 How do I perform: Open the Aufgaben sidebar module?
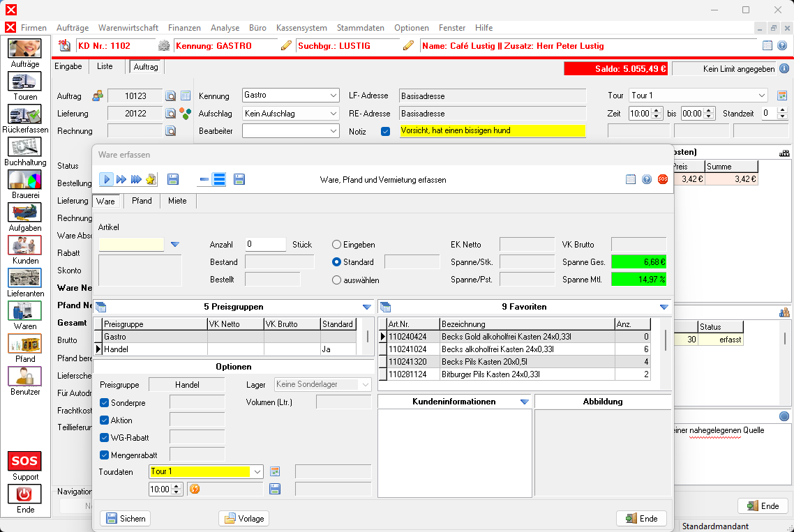click(25, 218)
